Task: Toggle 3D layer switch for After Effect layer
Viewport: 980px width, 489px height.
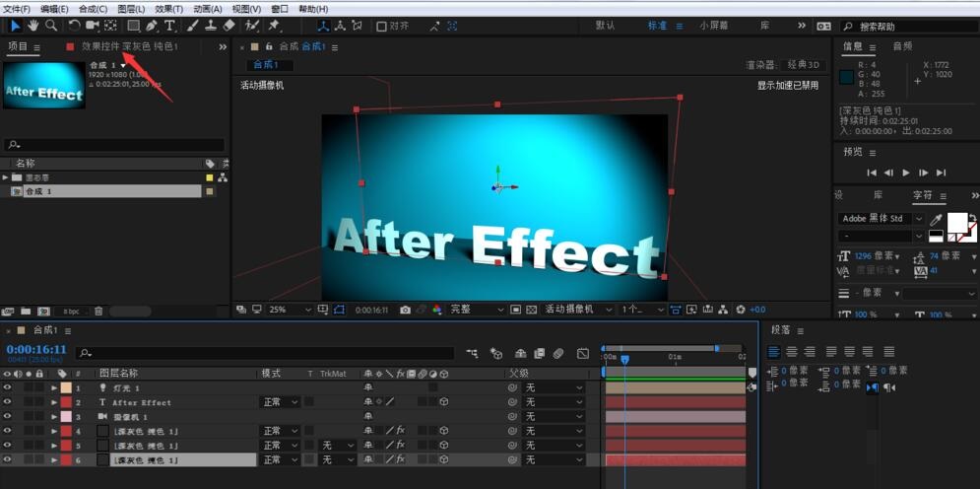Action: (x=444, y=402)
